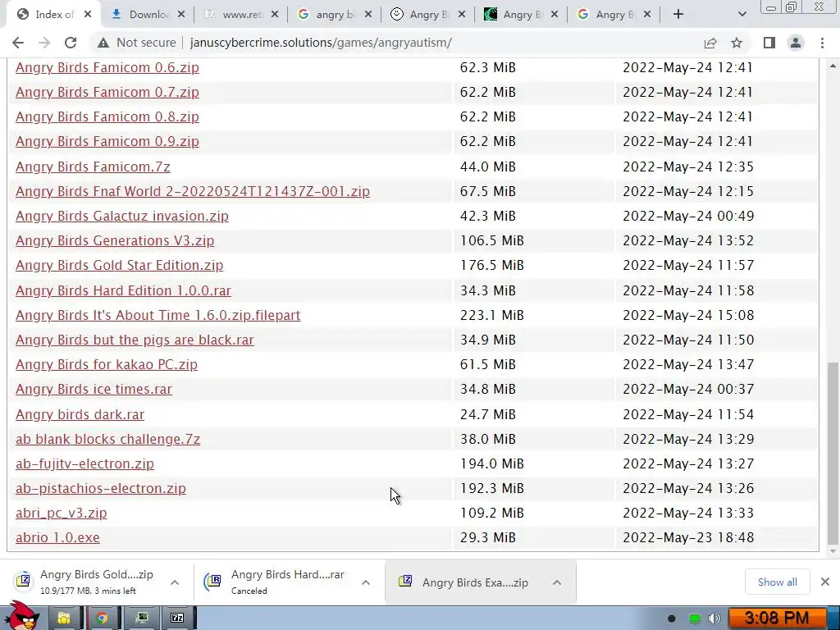This screenshot has height=630, width=840.
Task: Go back to the previous page
Action: [x=18, y=43]
